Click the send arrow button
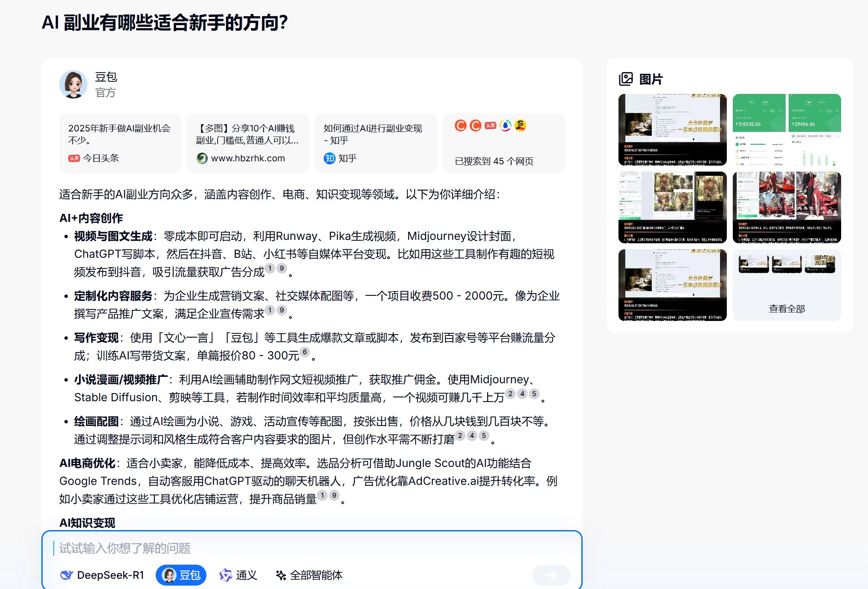 click(x=551, y=575)
